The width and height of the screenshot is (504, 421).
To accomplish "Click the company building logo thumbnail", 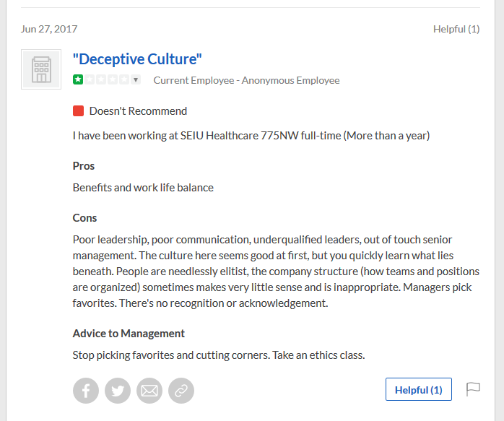I will (x=41, y=69).
